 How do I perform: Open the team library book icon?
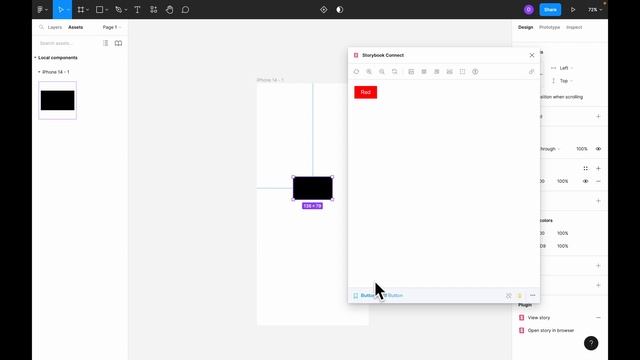coord(118,43)
